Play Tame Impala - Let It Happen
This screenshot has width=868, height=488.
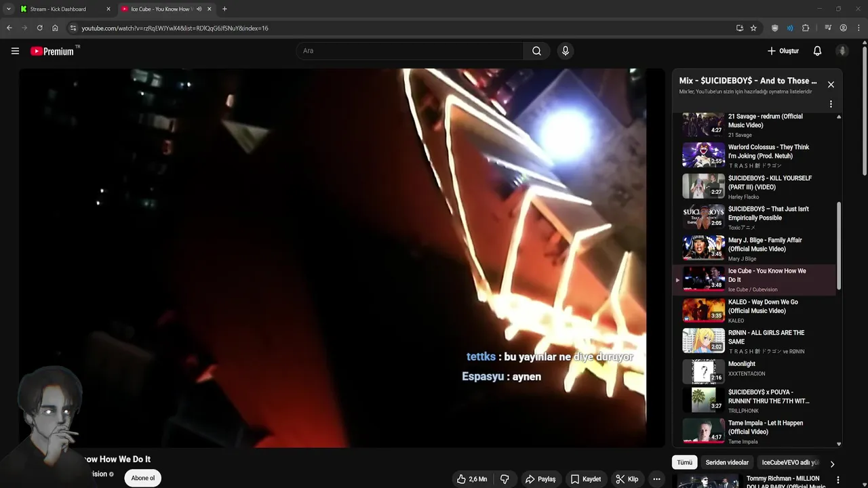755,432
